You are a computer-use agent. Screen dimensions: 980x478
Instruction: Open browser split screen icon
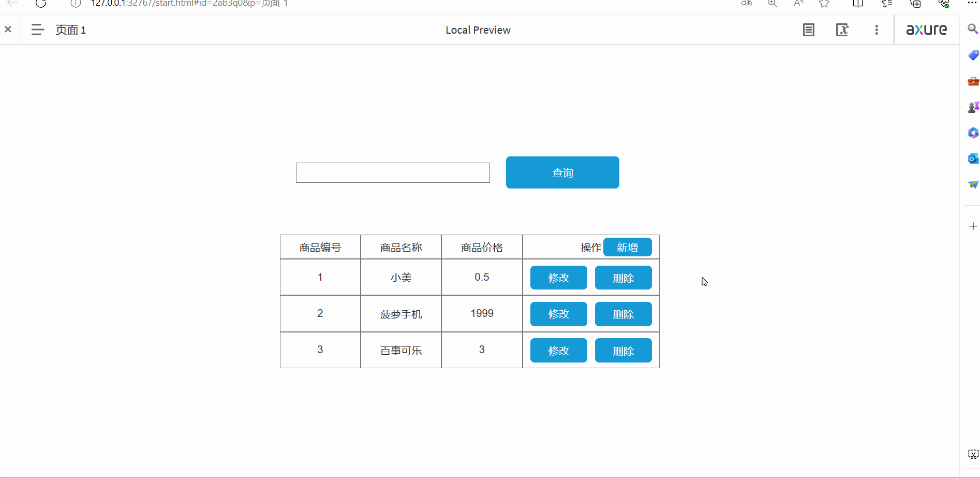858,3
